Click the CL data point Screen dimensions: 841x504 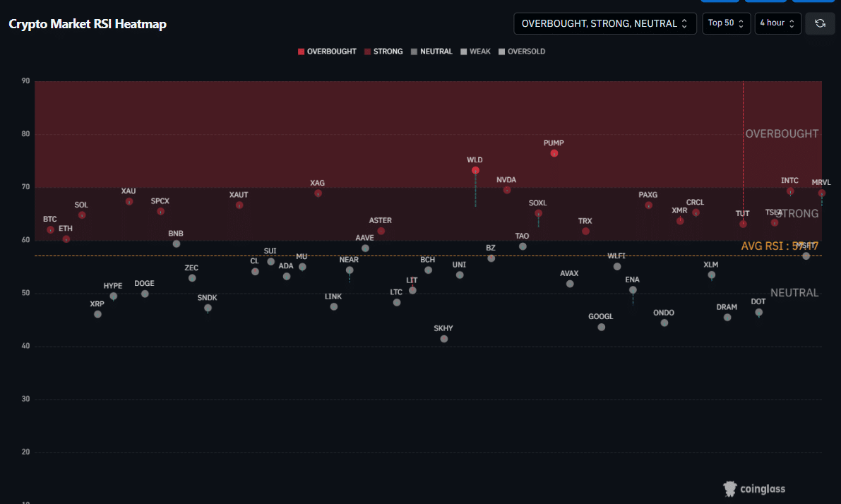(256, 272)
